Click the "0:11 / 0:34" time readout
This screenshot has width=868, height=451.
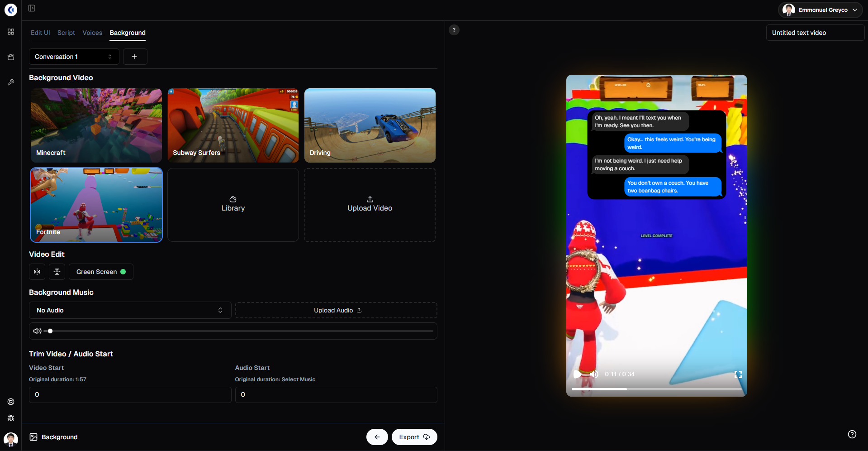(x=620, y=374)
